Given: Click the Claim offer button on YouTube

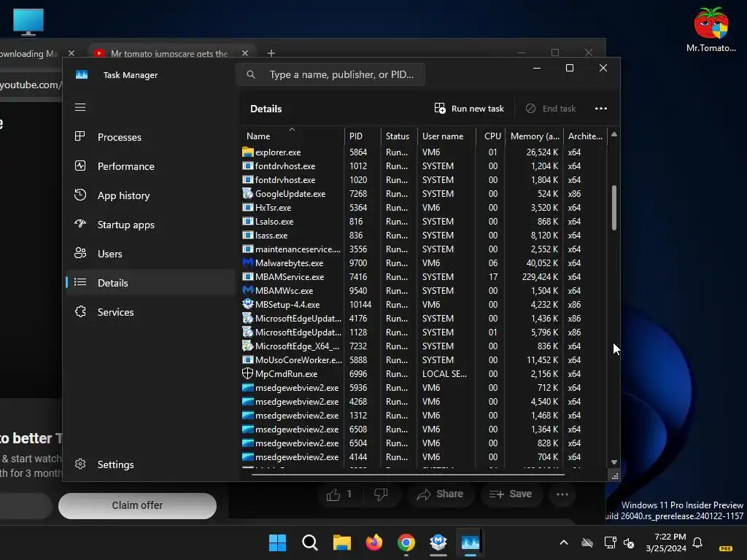Looking at the screenshot, I should [137, 505].
